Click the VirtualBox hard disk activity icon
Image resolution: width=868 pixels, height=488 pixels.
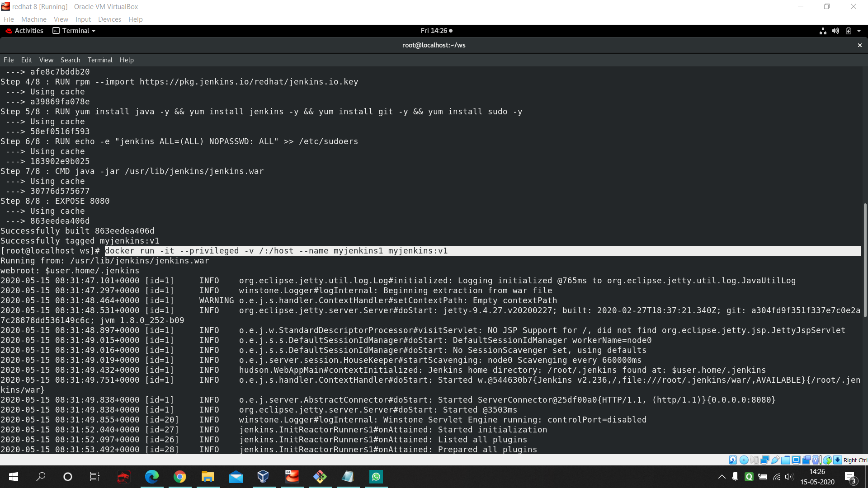click(x=733, y=460)
